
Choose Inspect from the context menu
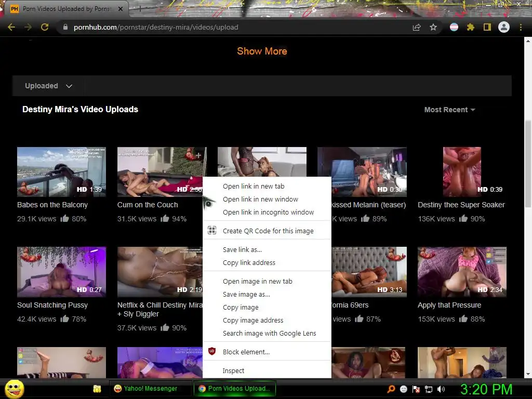click(x=267, y=370)
